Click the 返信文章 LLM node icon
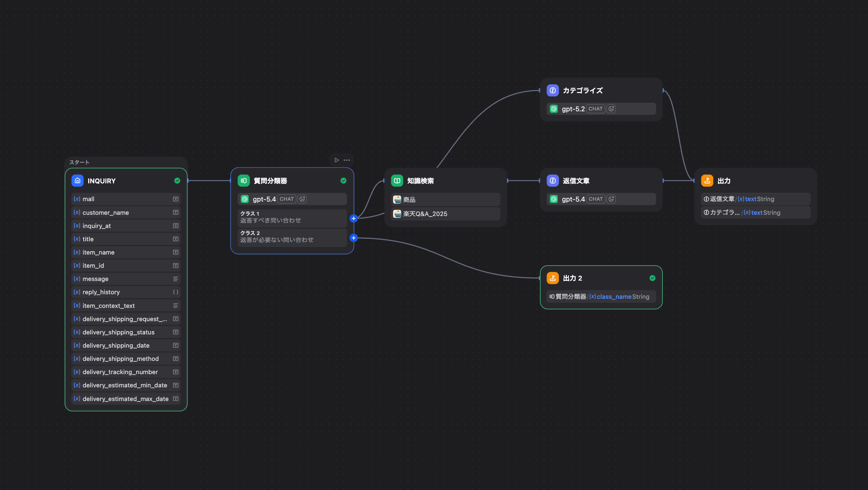Image resolution: width=868 pixels, height=490 pixels. pyautogui.click(x=553, y=181)
